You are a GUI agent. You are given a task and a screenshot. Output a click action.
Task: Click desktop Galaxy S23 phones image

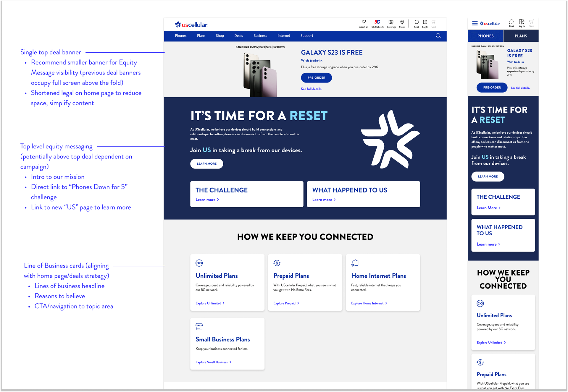point(260,74)
